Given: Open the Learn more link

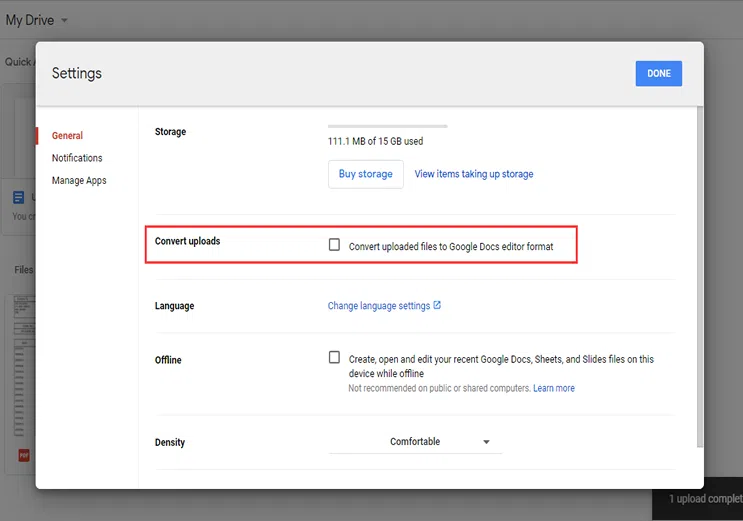Looking at the screenshot, I should [553, 388].
